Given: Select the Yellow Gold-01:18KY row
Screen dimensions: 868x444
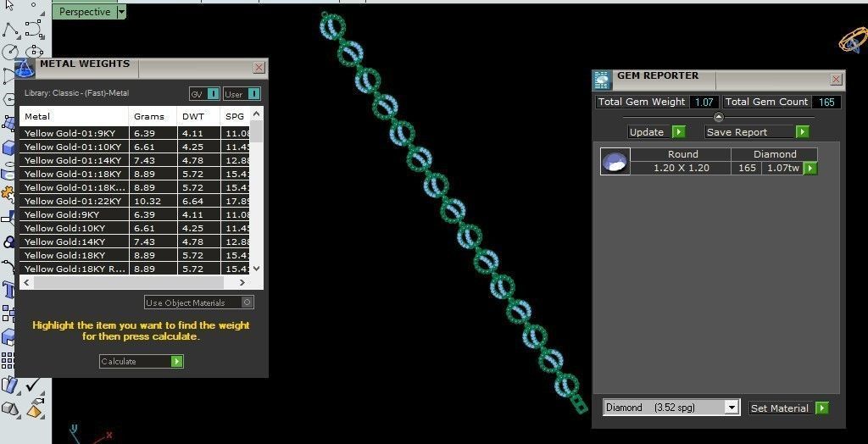Looking at the screenshot, I should point(135,174).
